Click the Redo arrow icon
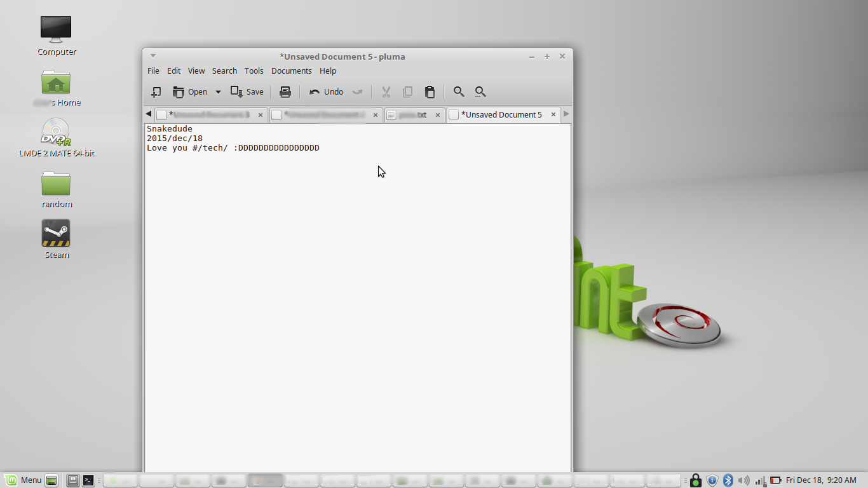The image size is (868, 488). [358, 92]
